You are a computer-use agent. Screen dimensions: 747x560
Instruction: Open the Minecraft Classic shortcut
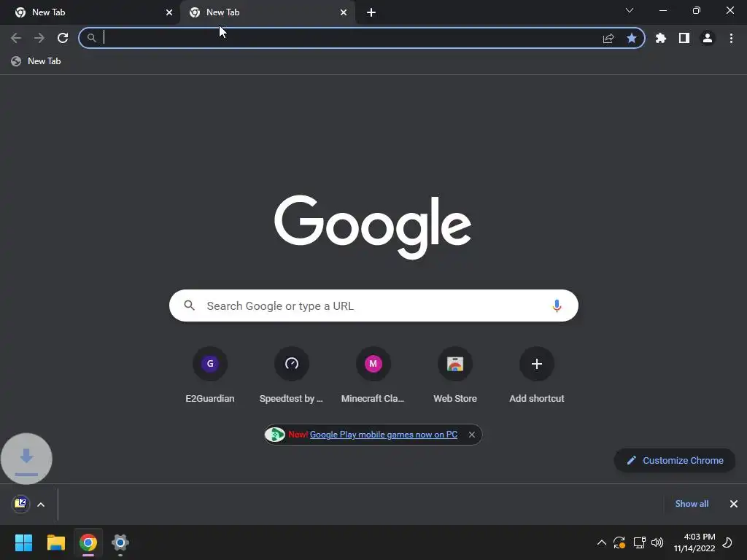point(373,376)
